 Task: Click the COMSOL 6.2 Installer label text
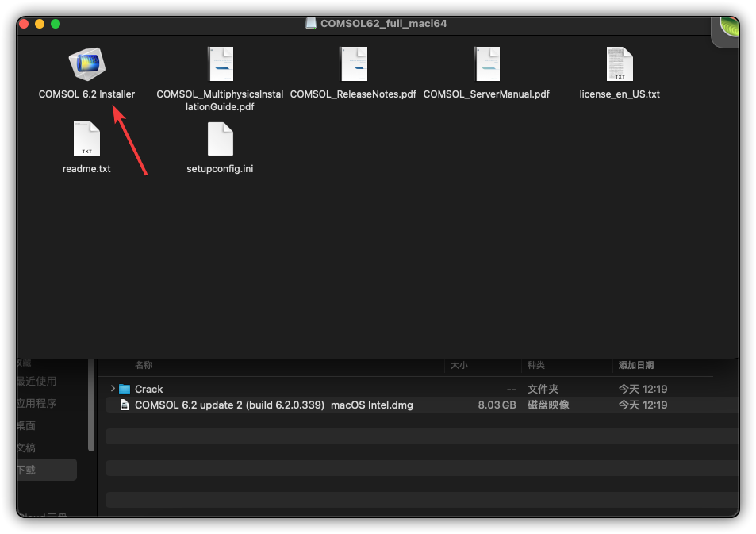tap(86, 94)
